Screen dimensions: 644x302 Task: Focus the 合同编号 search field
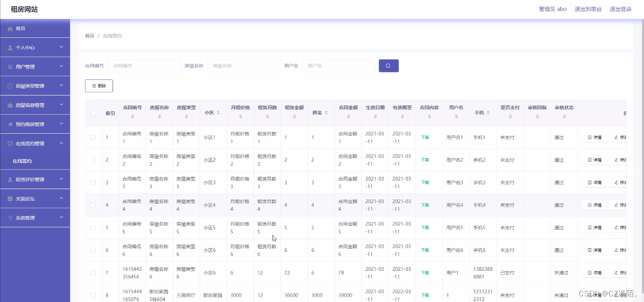[x=144, y=66]
